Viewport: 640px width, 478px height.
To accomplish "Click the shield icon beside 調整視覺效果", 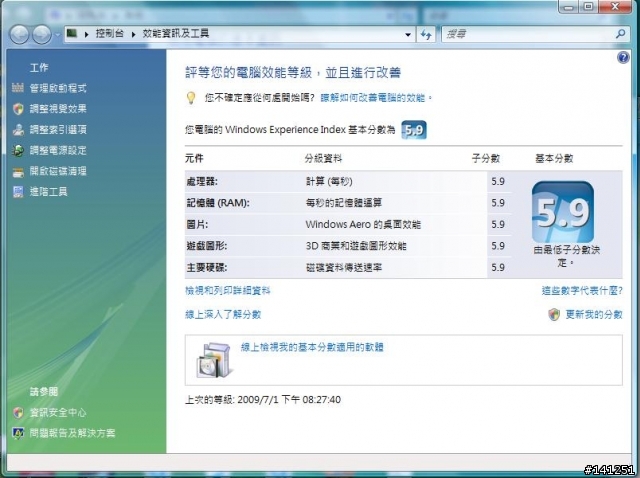I will pos(18,109).
